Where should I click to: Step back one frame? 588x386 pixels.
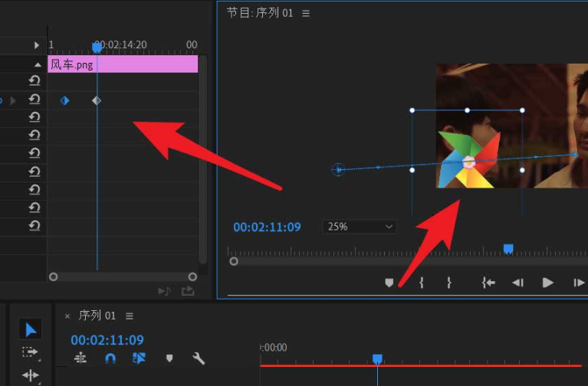tap(518, 283)
